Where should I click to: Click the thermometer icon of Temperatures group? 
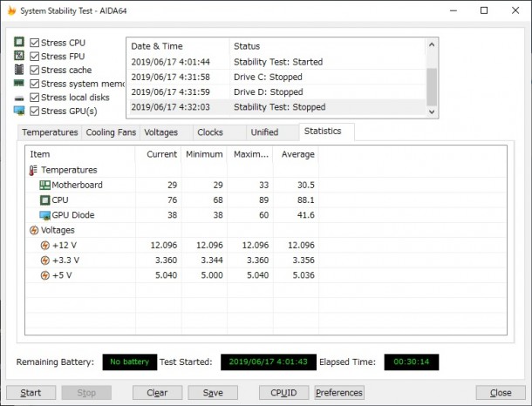tap(33, 170)
